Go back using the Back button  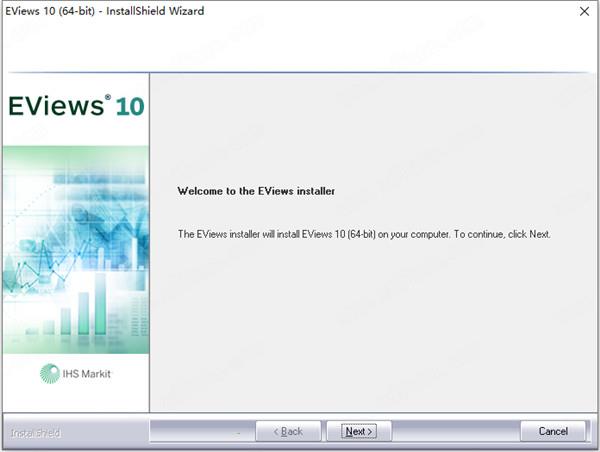(288, 431)
